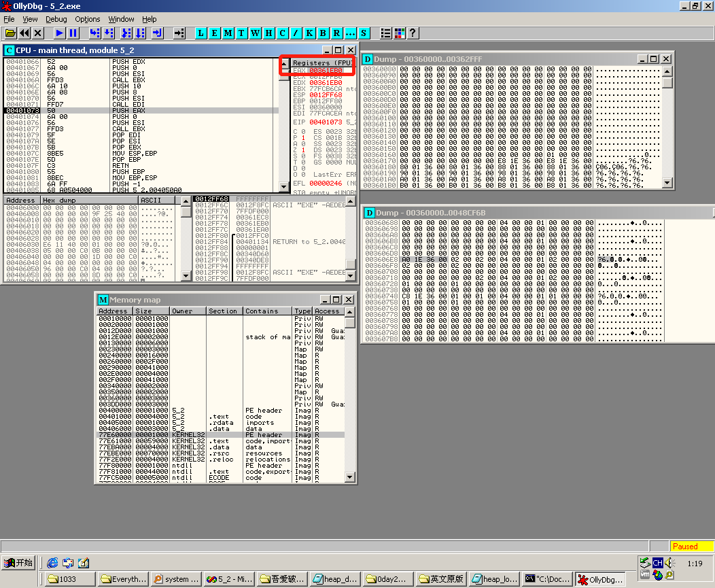The image size is (715, 588).
Task: Click the Contains column header in Memory map
Action: pos(268,311)
